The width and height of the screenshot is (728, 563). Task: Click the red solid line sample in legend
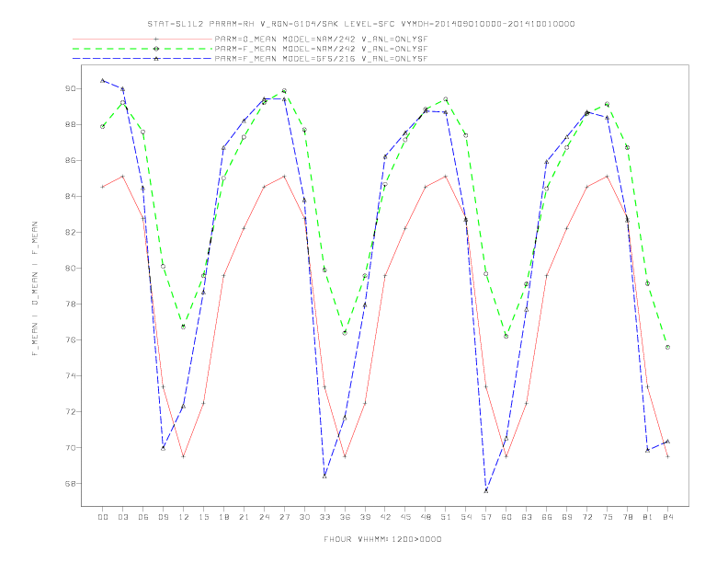coord(142,39)
